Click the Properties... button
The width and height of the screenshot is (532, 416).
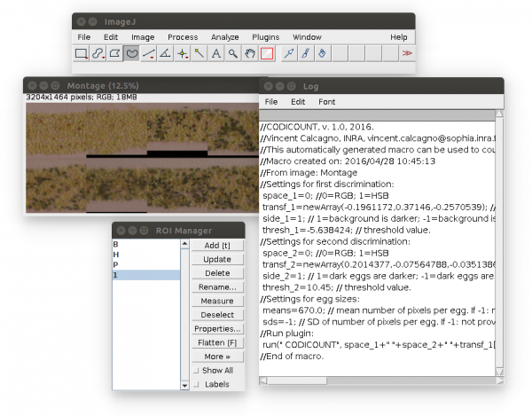tap(217, 329)
